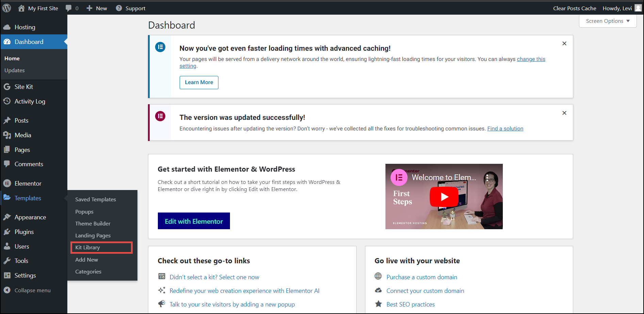The image size is (644, 314).
Task: Open video options three-dot menu
Action: coord(488,177)
